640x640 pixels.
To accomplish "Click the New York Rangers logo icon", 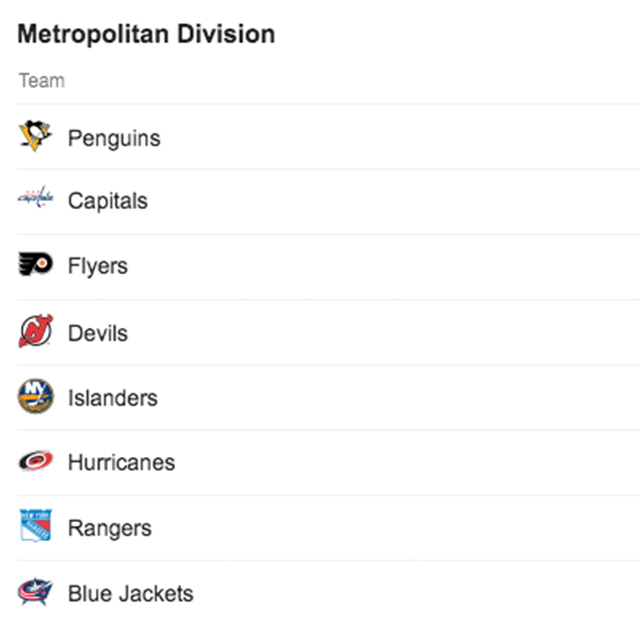I will [35, 526].
